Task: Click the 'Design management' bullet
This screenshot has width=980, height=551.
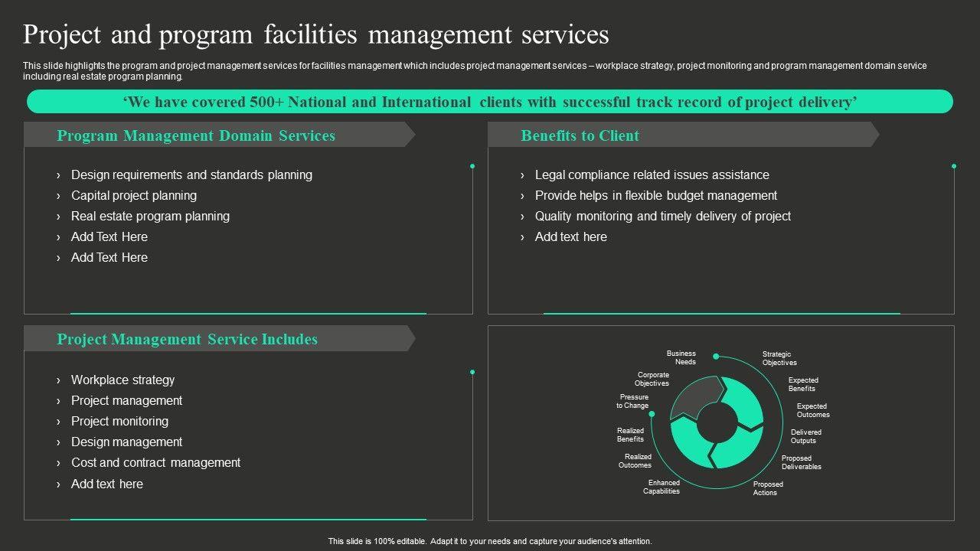Action: click(x=126, y=442)
